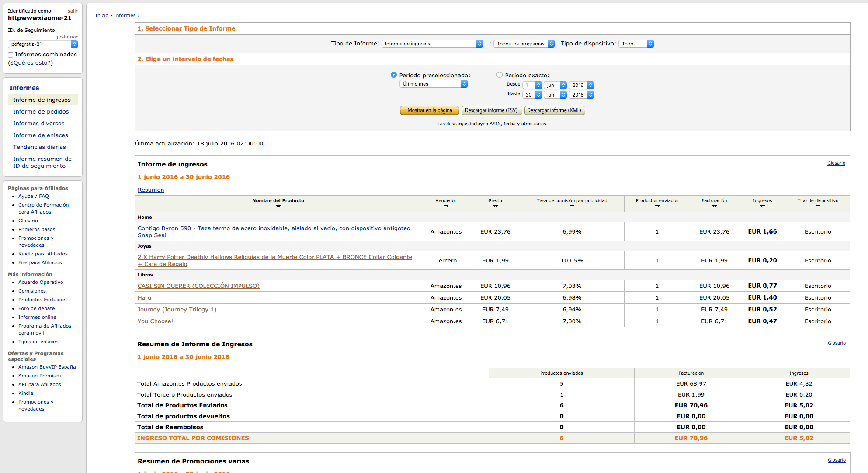Open Informes diversos menu item
This screenshot has height=473, width=868.
38,123
